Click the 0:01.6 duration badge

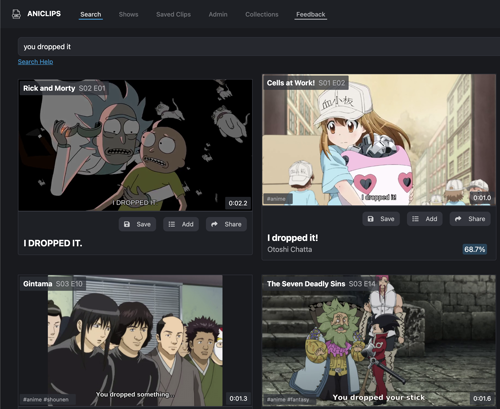point(482,398)
